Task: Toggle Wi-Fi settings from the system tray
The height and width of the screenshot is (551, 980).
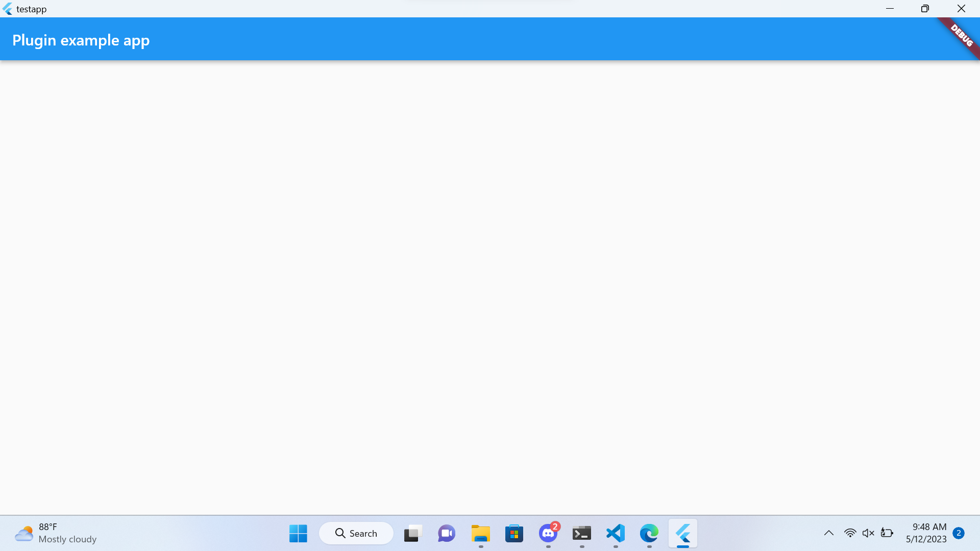Action: tap(849, 533)
